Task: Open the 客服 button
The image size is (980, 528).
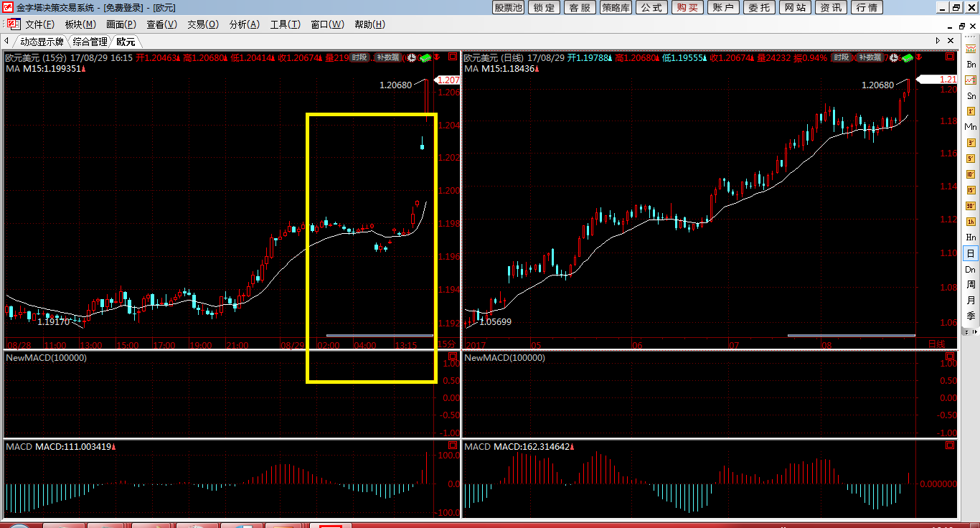Action: 580,7
